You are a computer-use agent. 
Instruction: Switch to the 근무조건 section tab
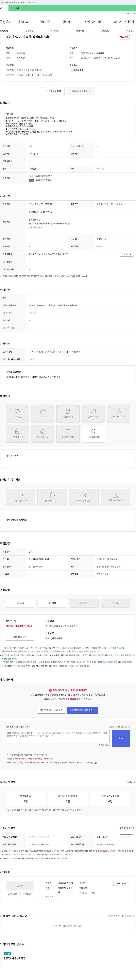(29, 31)
